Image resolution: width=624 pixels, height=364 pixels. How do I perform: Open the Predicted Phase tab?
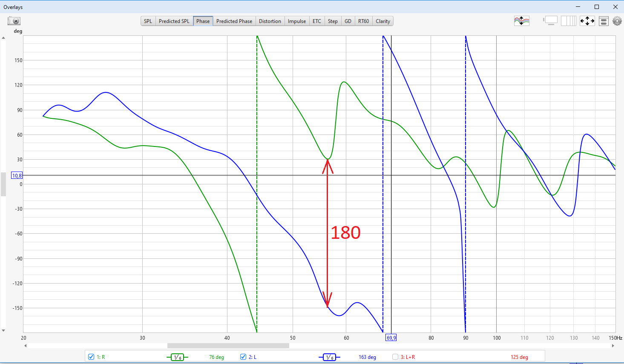pos(234,21)
